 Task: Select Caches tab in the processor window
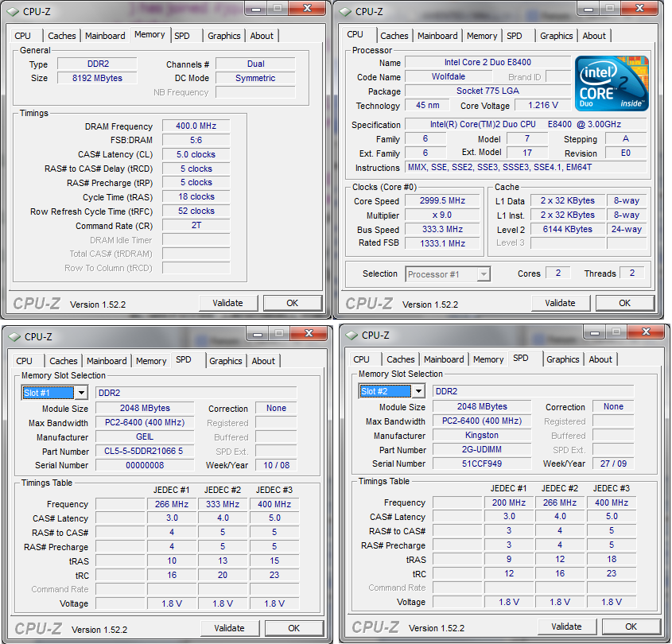(394, 36)
